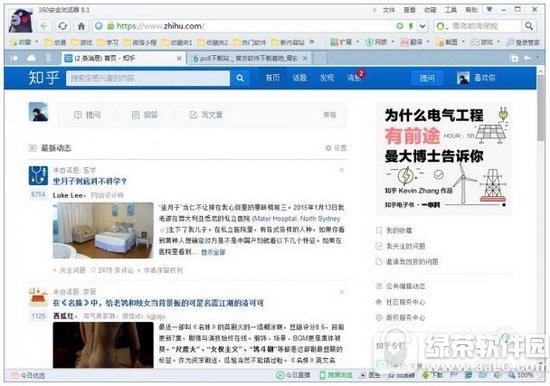Click the 今日优选 status bar item
This screenshot has width=550, height=386.
coord(28,375)
